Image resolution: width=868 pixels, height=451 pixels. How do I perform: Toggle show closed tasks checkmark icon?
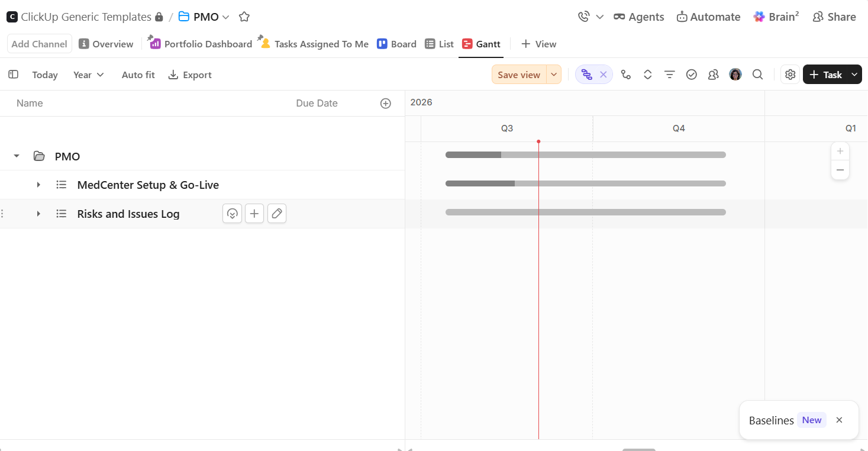[692, 75]
